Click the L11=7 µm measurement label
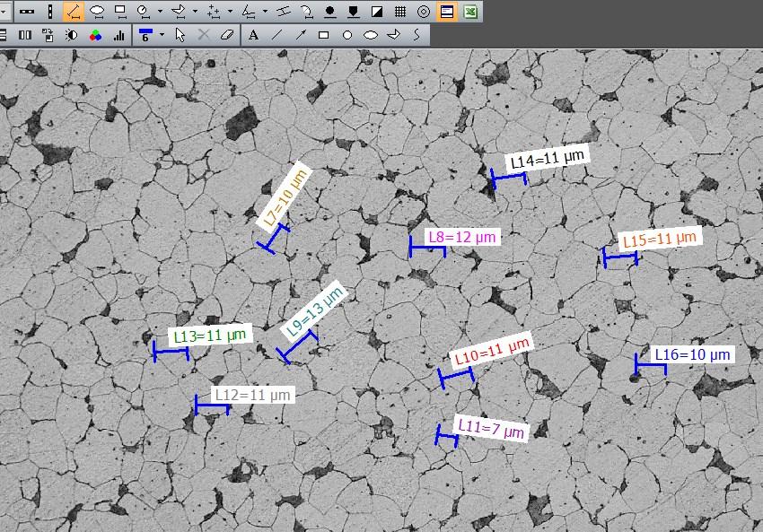This screenshot has width=763, height=532. click(492, 429)
